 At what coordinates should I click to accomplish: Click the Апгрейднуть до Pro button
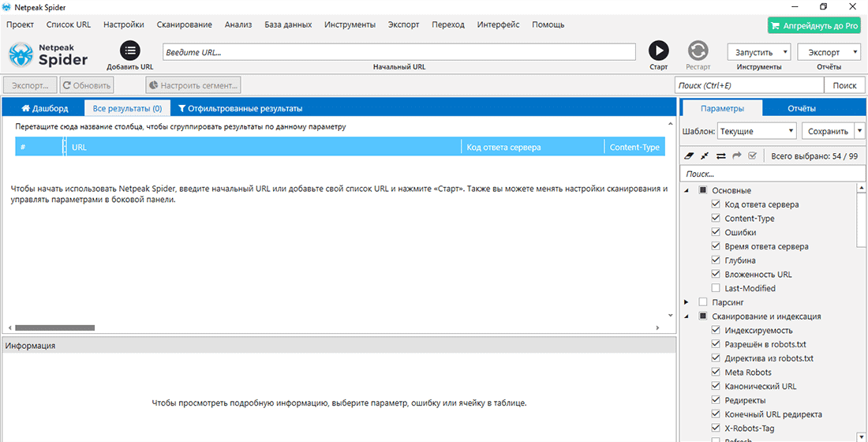[x=814, y=25]
